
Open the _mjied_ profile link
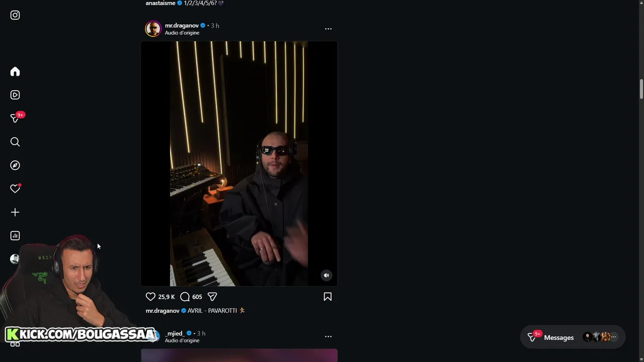175,333
